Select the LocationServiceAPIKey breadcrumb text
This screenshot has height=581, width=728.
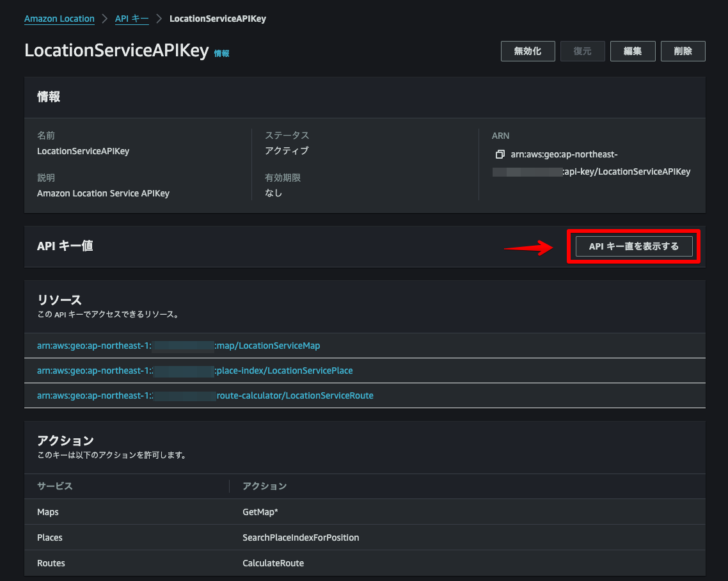point(218,19)
